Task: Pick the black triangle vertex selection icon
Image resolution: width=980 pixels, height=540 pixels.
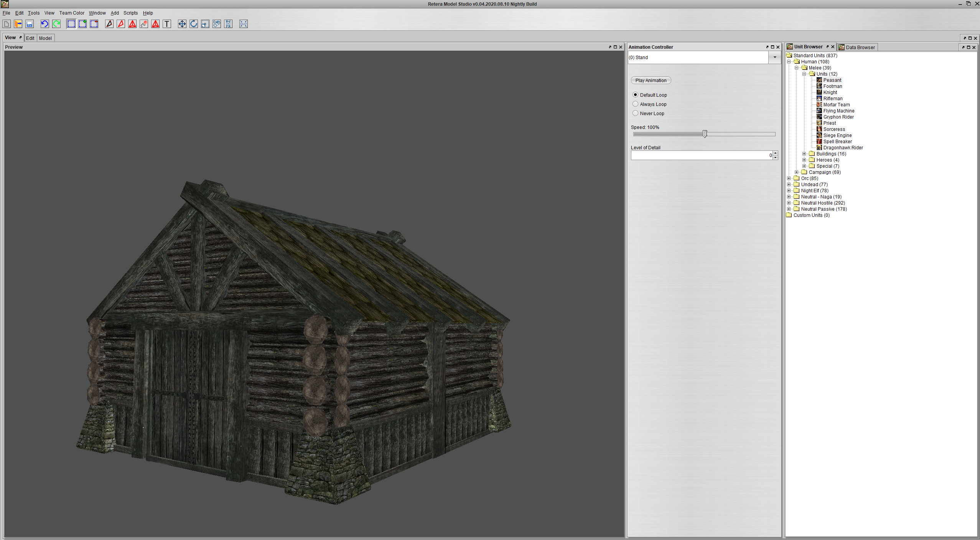Action: point(109,24)
